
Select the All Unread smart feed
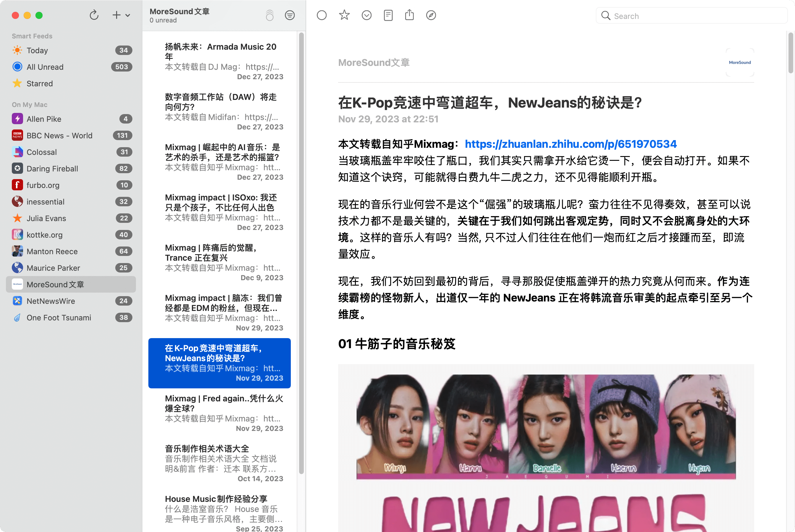[71, 67]
